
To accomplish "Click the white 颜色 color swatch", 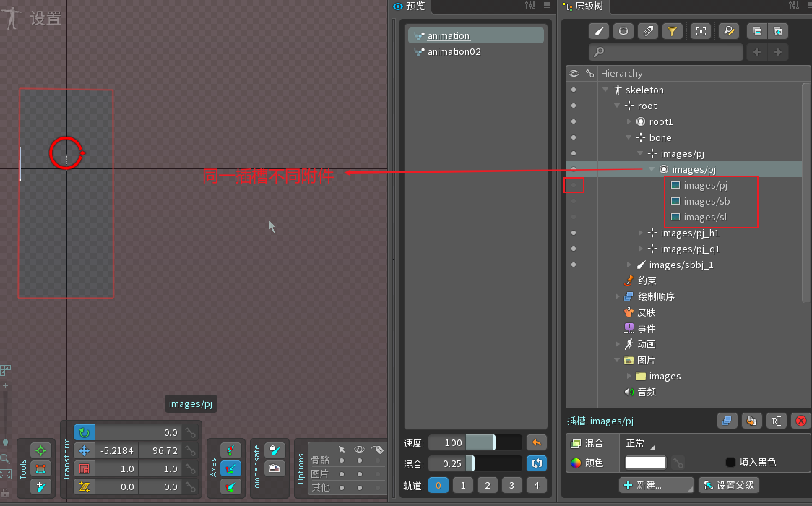I will 645,462.
